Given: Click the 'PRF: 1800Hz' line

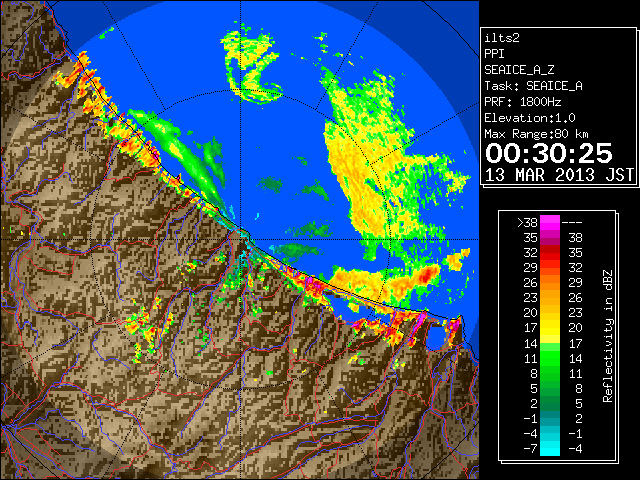Looking at the screenshot, I should pos(522,102).
